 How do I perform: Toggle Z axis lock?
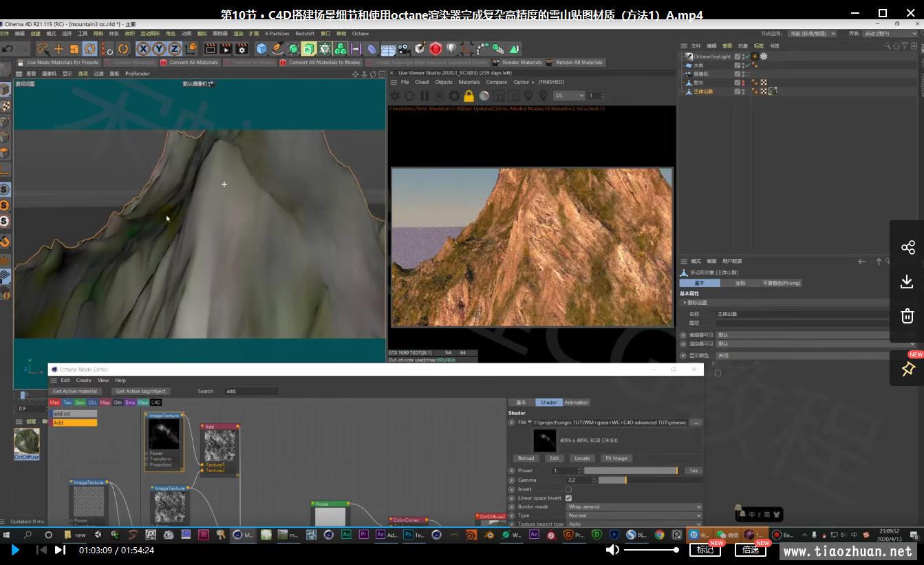[175, 49]
